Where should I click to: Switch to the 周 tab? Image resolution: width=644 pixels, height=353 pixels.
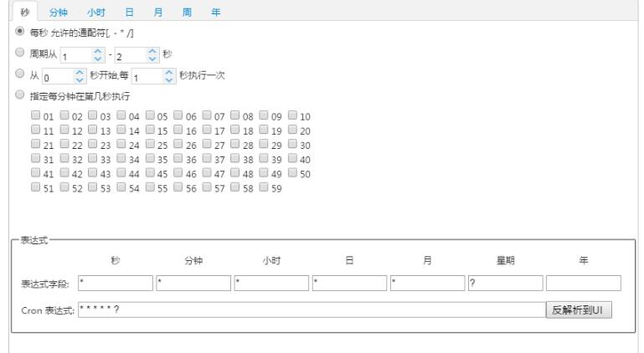(187, 13)
